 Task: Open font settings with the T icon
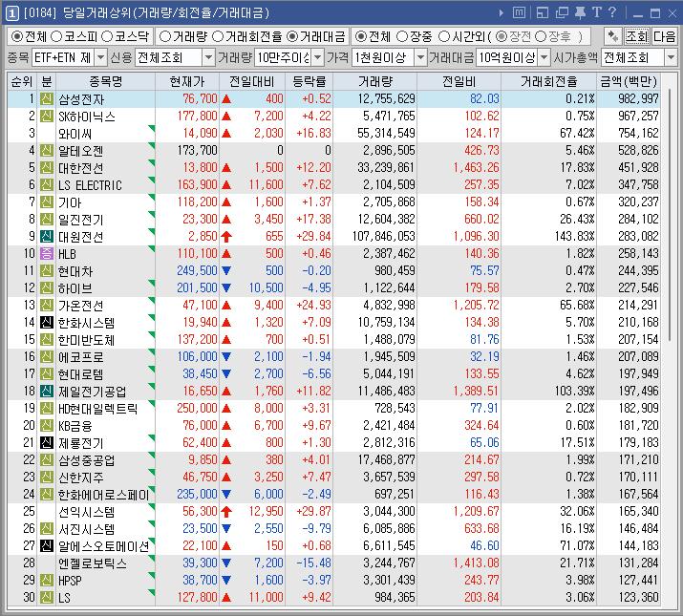[597, 12]
